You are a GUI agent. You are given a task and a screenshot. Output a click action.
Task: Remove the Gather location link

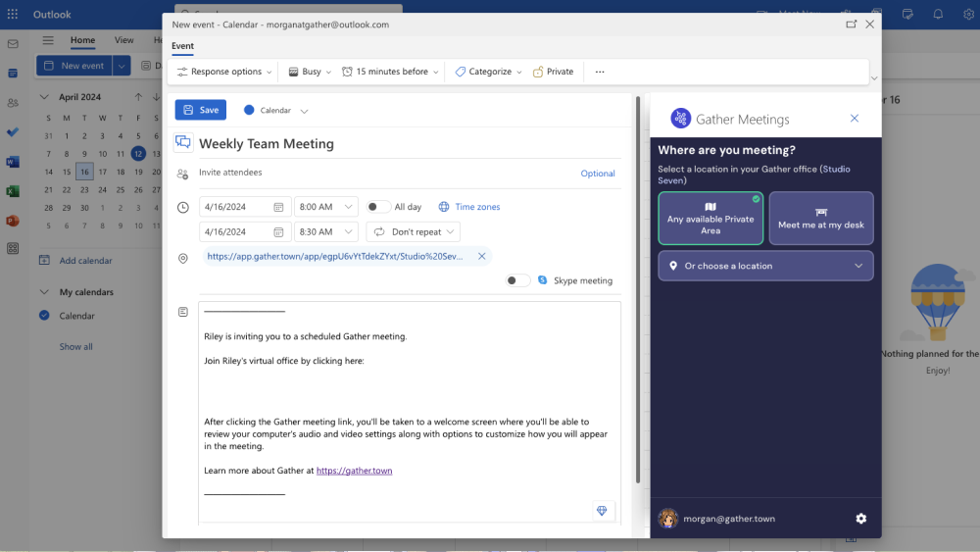pos(482,256)
